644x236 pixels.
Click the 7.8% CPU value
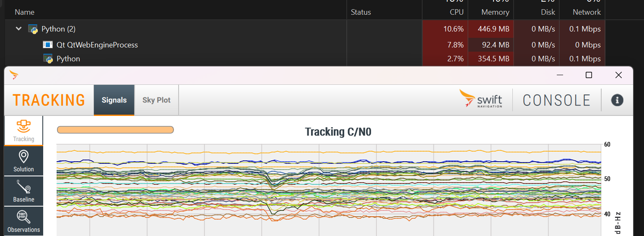pos(455,45)
